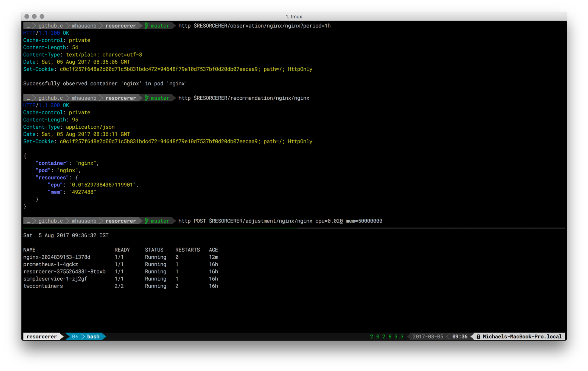
Task: Click the ellipsis segment of the topmost prompt
Action: 28,26
